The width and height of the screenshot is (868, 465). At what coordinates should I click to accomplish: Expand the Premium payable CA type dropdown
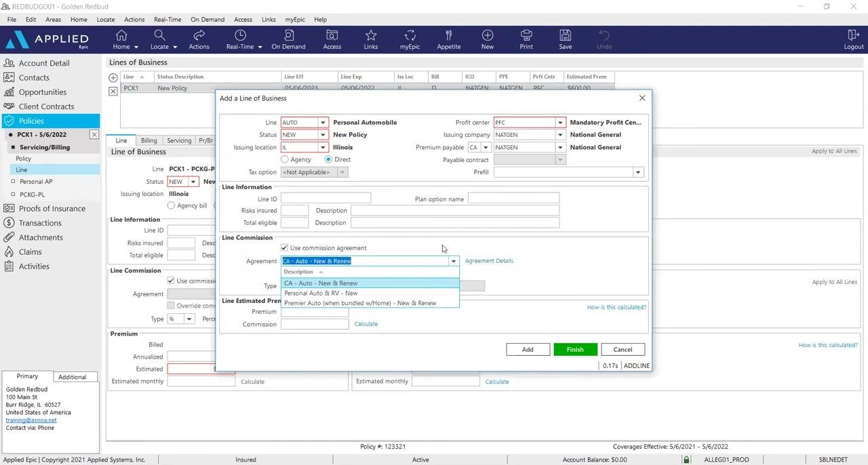click(486, 147)
